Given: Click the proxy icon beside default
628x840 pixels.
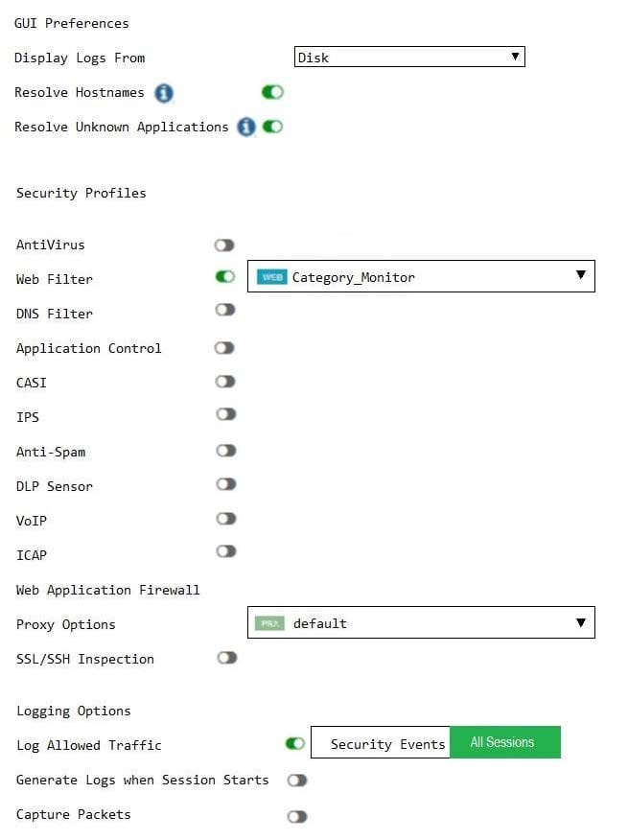Looking at the screenshot, I should [x=269, y=623].
